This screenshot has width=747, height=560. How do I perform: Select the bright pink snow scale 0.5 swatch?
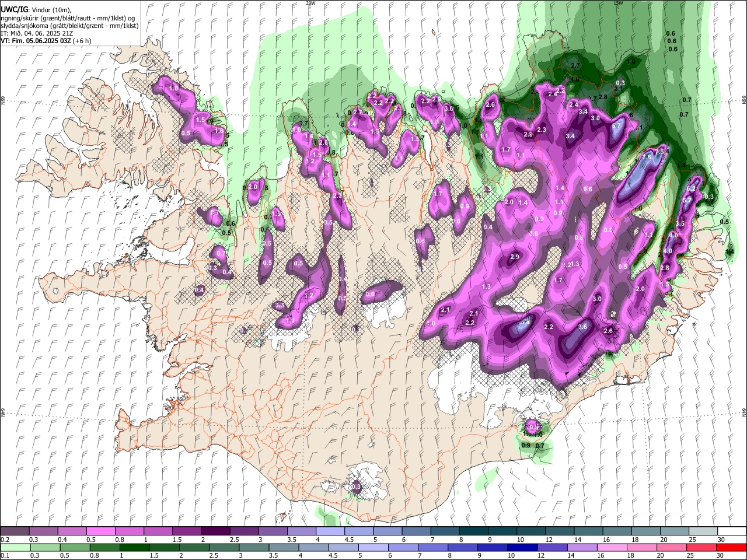[100, 531]
